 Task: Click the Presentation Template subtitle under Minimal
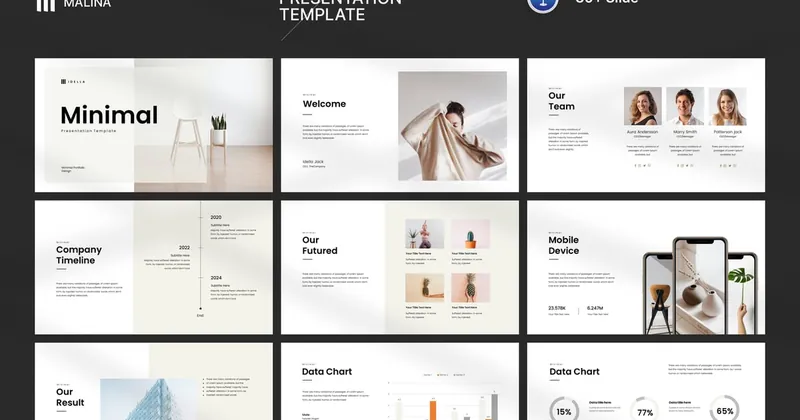pyautogui.click(x=89, y=131)
